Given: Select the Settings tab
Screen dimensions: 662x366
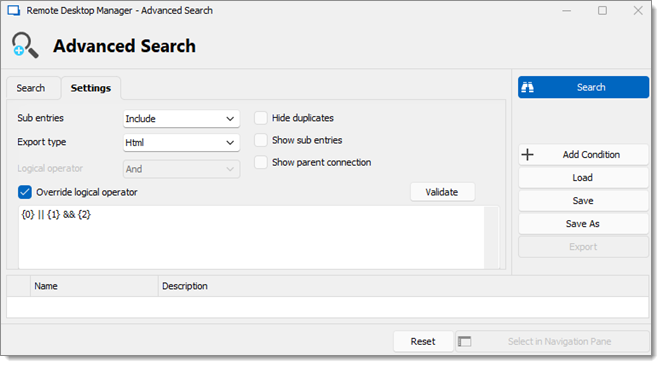Looking at the screenshot, I should point(91,88).
